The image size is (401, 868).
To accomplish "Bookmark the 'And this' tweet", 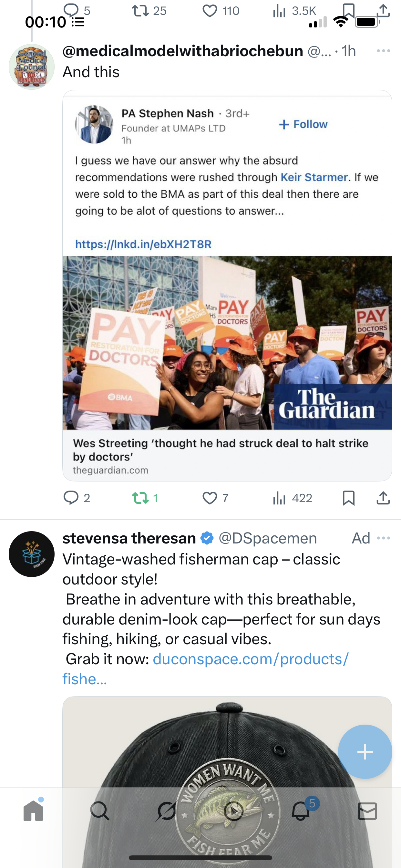I will coord(348,498).
